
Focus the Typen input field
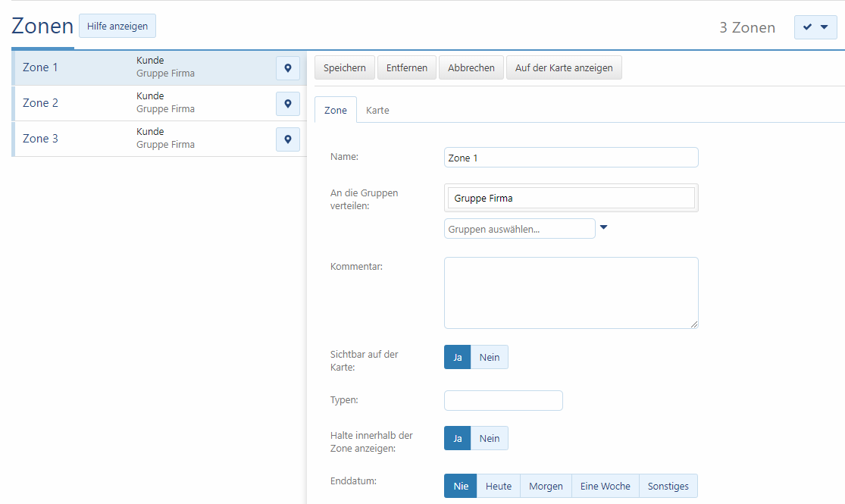tap(503, 400)
